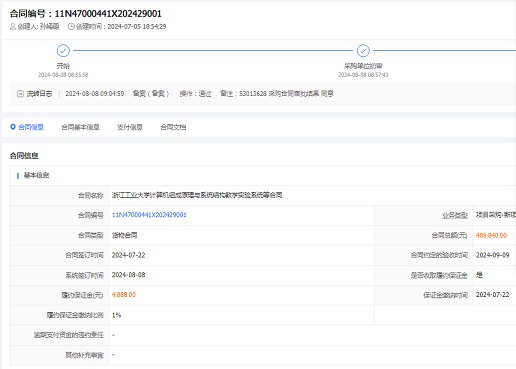
Task: Click the clock icon beside 创建时间
Action: [x=71, y=26]
